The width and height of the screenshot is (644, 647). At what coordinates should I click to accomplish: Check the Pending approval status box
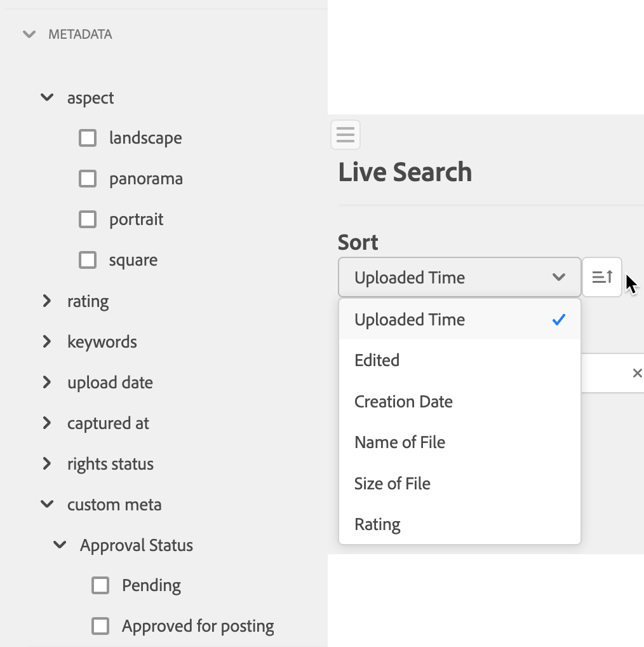(100, 585)
